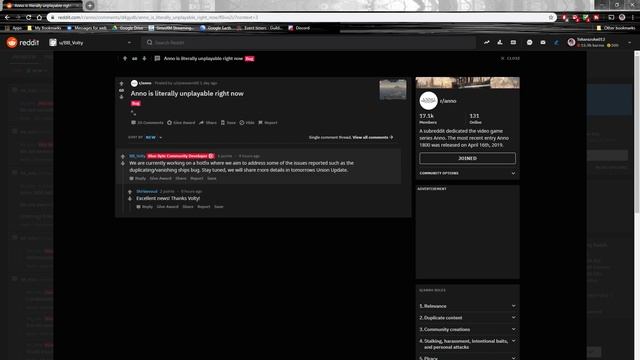Click inside the Search Reddit field
640x360 pixels.
coord(309,42)
